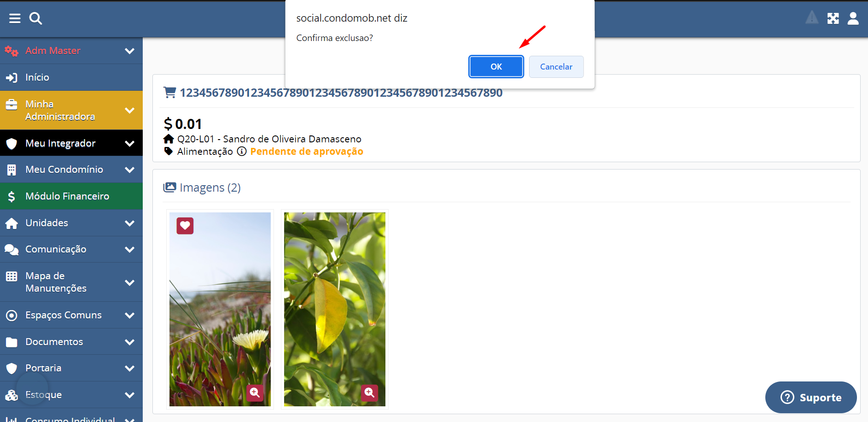
Task: Expand Minha Administradora chevron
Action: [130, 111]
